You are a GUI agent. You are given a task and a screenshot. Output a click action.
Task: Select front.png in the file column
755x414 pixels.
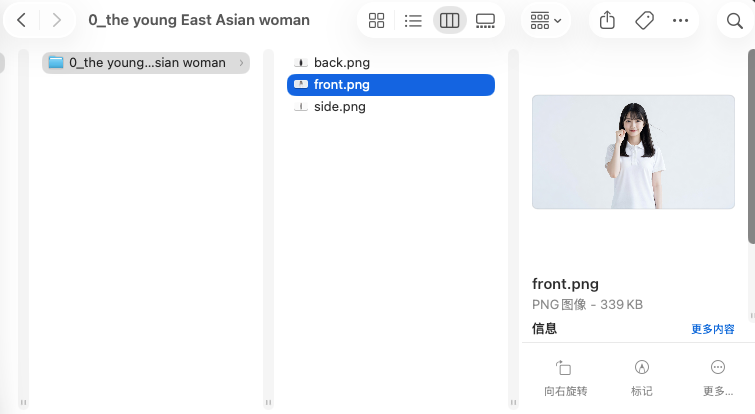[x=391, y=85]
